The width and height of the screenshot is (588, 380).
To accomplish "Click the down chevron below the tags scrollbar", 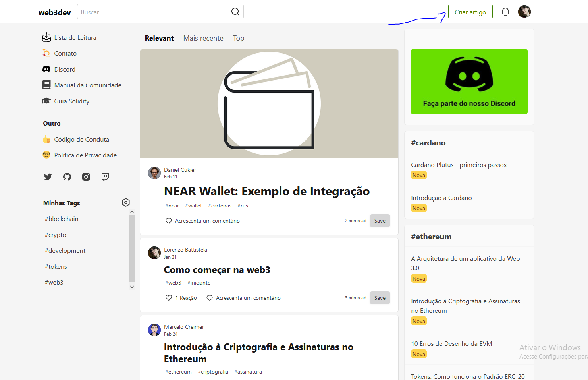I will pos(131,287).
